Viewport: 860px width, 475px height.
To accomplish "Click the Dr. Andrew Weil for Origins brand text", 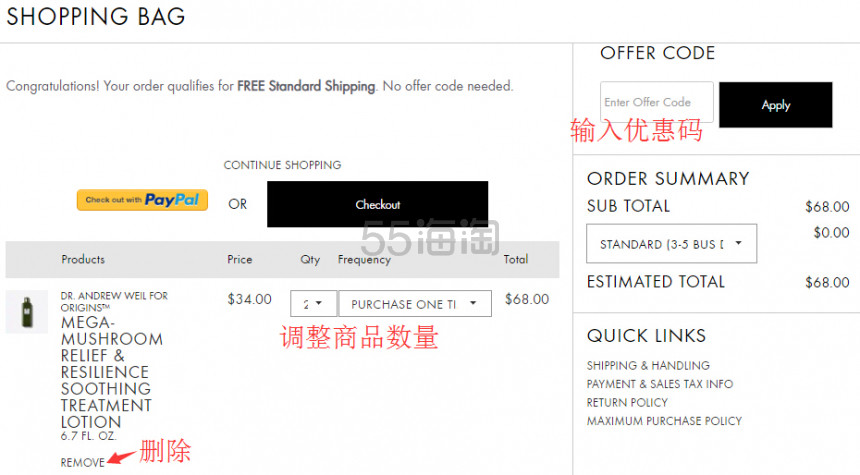I will (114, 301).
